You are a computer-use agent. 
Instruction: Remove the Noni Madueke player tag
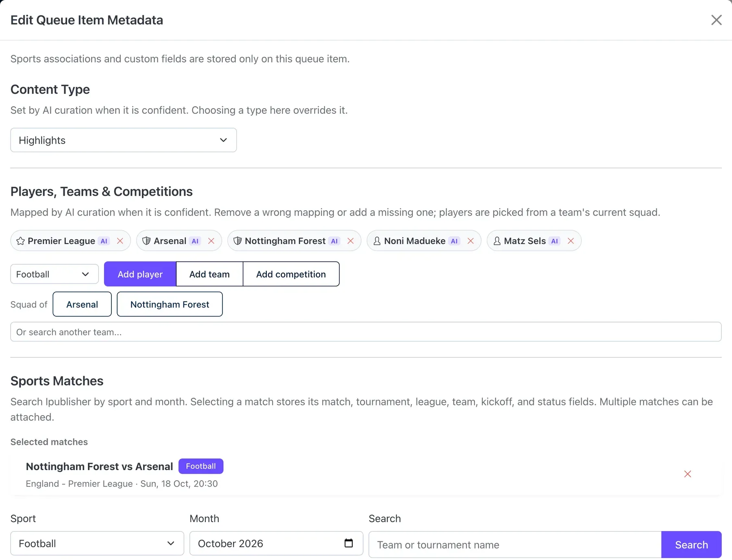click(471, 241)
